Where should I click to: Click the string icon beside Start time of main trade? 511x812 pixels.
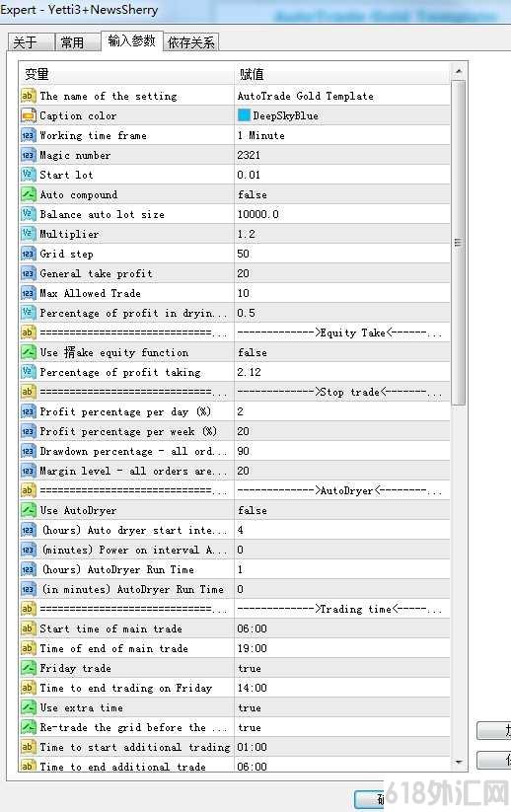click(28, 628)
